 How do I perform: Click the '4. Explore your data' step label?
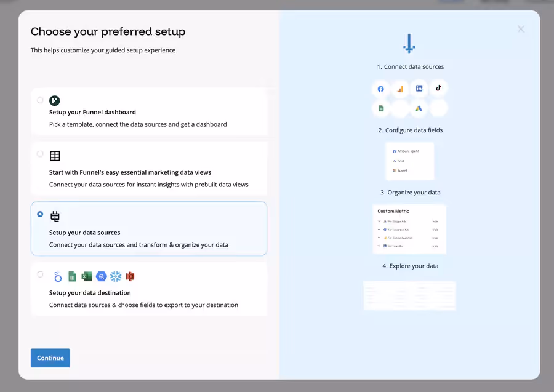coord(410,266)
